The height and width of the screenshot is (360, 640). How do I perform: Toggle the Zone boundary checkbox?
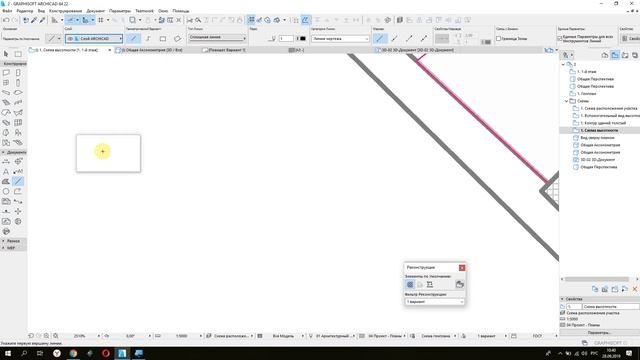point(498,38)
